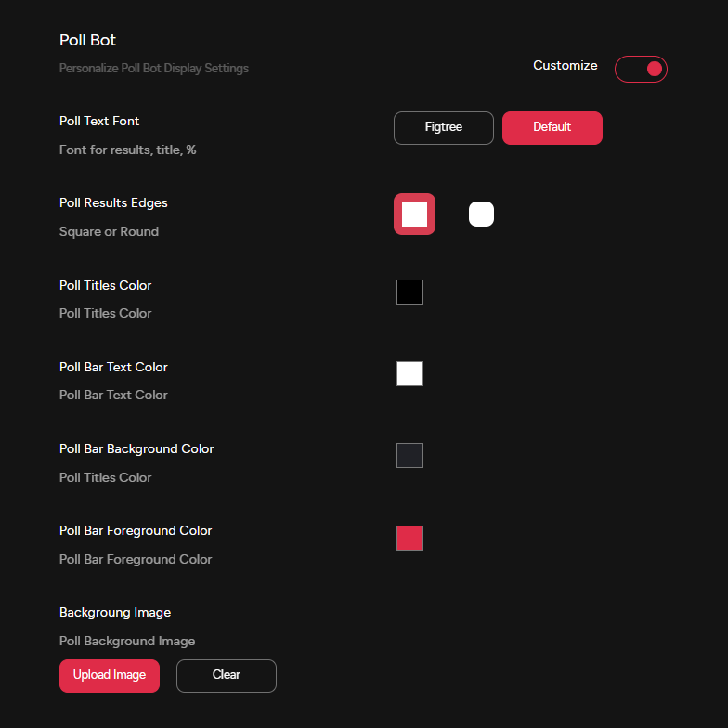The height and width of the screenshot is (728, 728).
Task: Click the Poll Bot heading
Action: click(87, 41)
